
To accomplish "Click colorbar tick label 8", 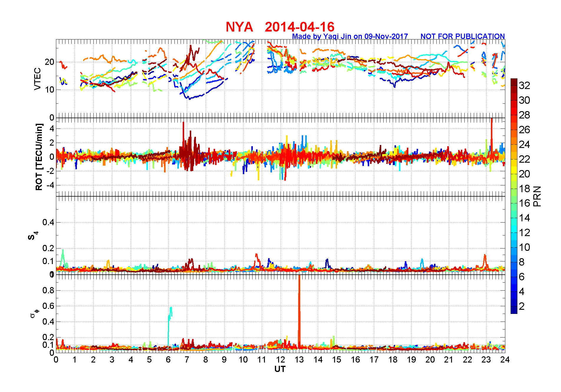I will pos(522,262).
